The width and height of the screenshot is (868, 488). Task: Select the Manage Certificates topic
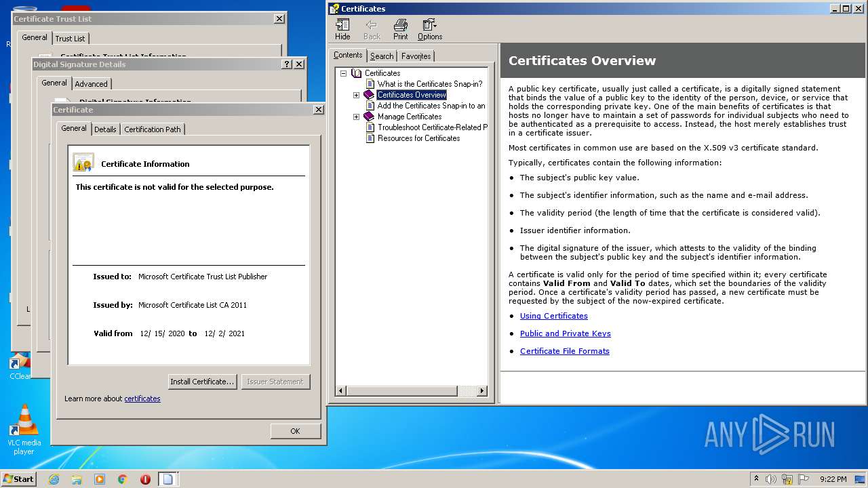pyautogui.click(x=410, y=117)
